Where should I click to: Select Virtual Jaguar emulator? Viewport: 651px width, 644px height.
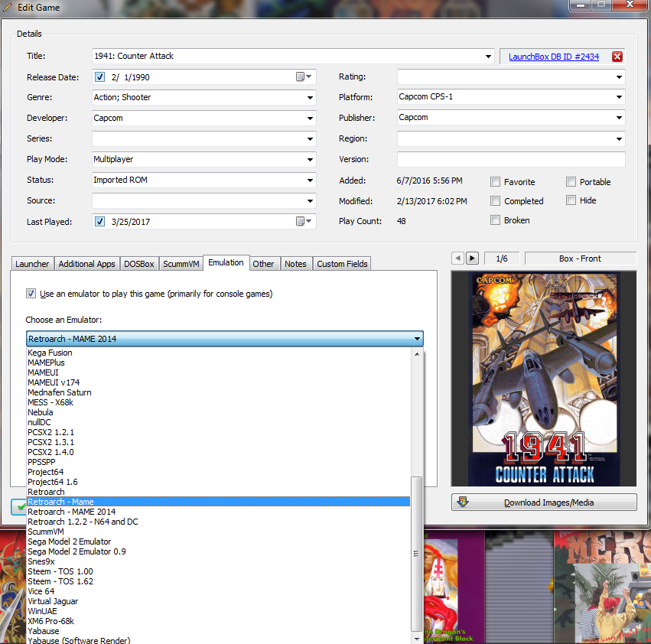[x=218, y=601]
